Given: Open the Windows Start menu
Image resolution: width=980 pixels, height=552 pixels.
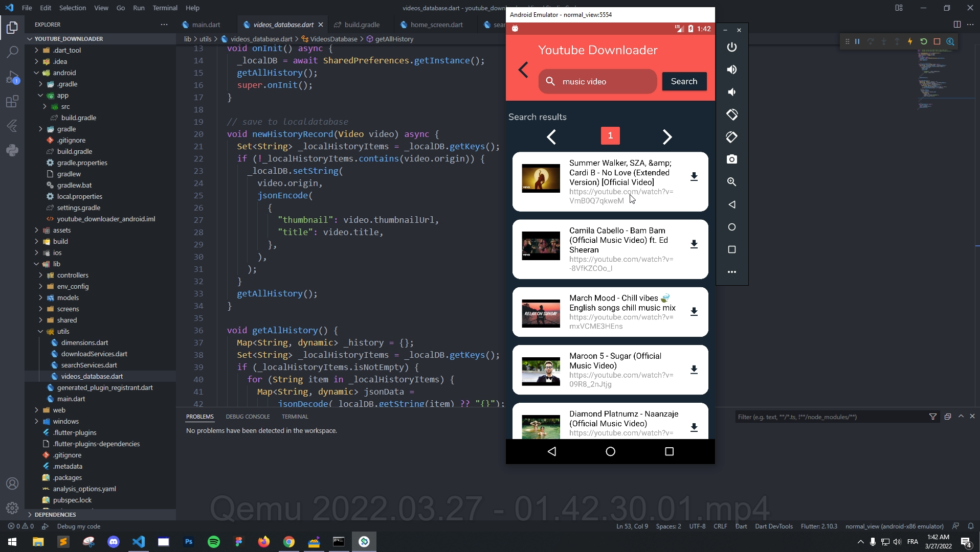Looking at the screenshot, I should (12, 542).
